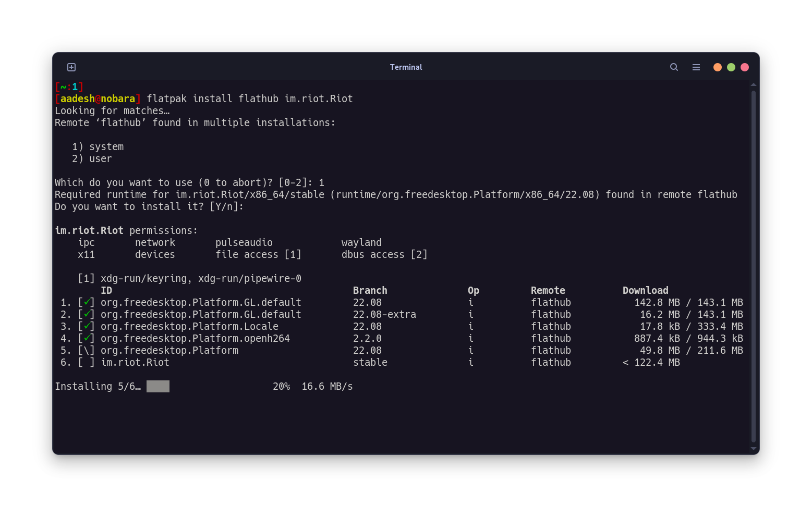Open the hamburger main menu
Viewport: 812px width, 507px height.
pos(696,67)
